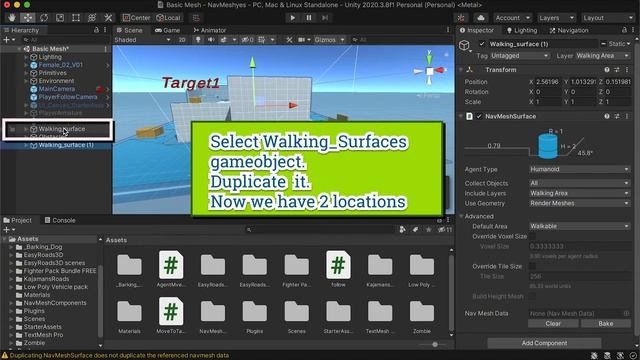Image resolution: width=640 pixels, height=360 pixels.
Task: Select Female_02_V01 in Hierarchy
Action: [60, 65]
